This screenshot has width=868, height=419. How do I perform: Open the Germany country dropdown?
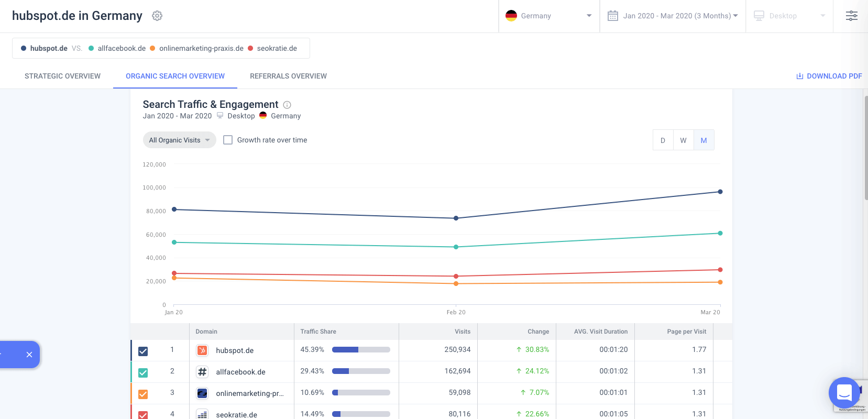(549, 16)
